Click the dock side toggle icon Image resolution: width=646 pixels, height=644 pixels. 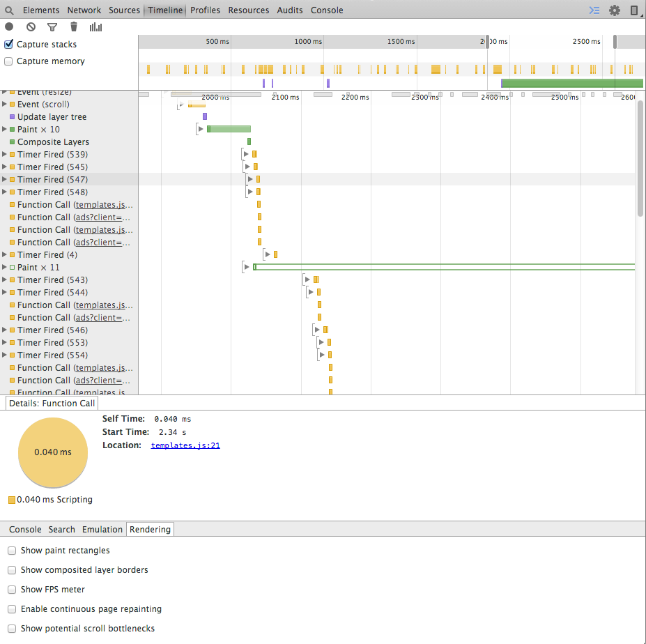(x=634, y=10)
